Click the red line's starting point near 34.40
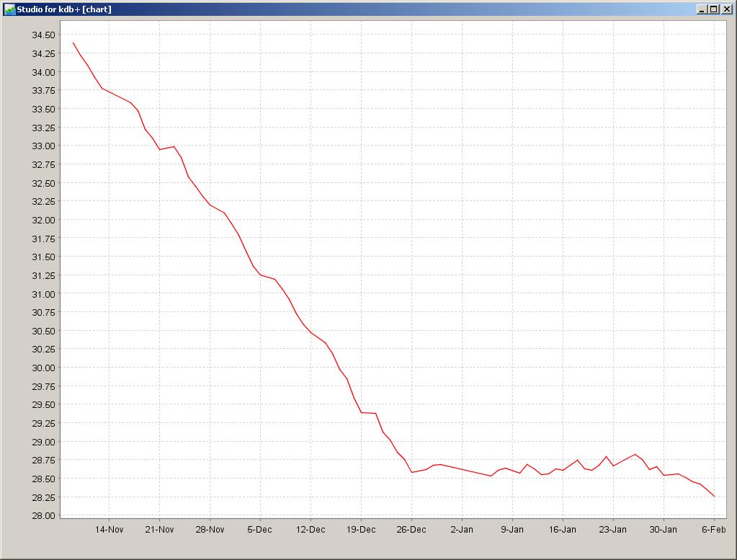Screen dimensions: 737x560 (73, 43)
